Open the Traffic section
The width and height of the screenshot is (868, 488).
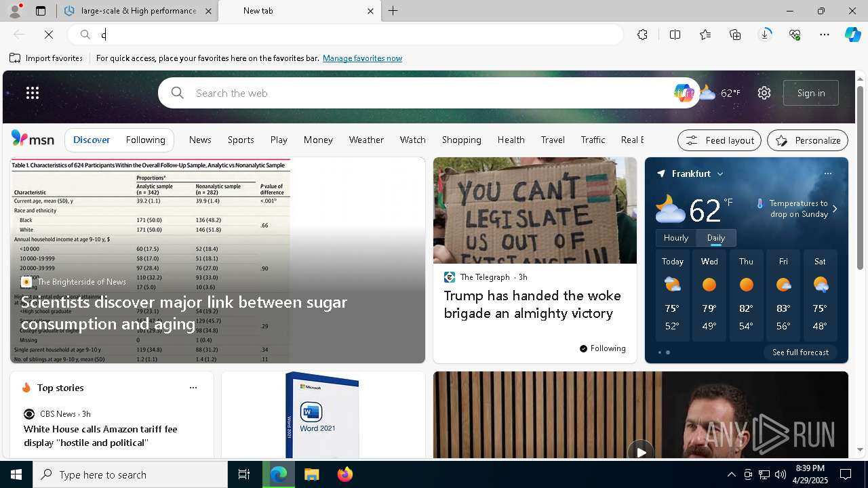tap(593, 140)
